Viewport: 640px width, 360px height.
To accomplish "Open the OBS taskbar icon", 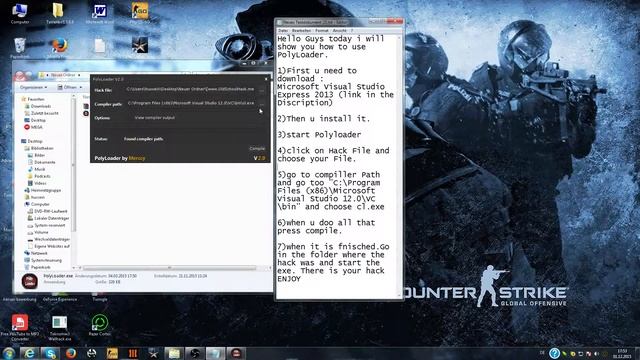I will [195, 353].
